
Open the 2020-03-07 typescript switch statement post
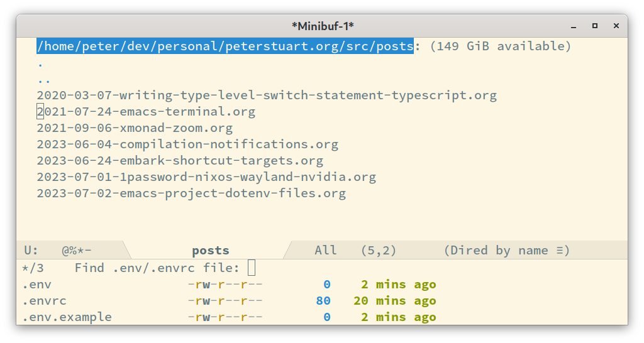(x=267, y=95)
